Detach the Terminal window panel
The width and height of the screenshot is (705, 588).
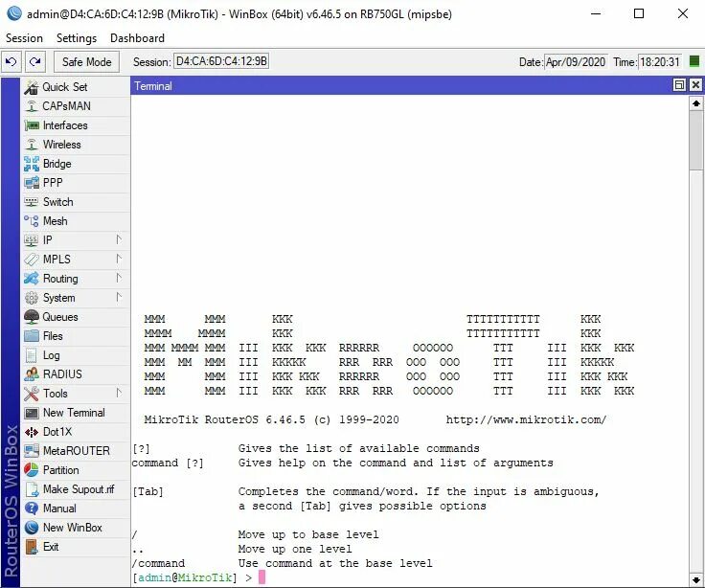click(x=679, y=85)
